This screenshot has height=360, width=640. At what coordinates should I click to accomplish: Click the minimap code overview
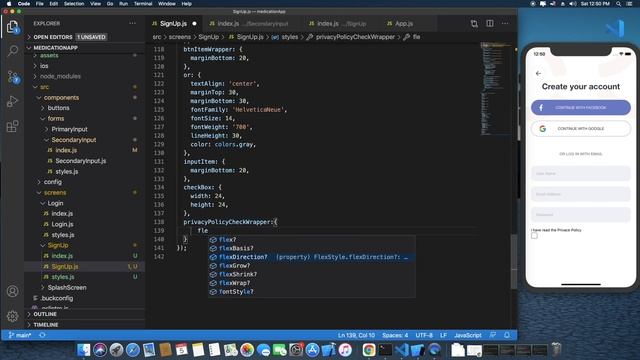tap(496, 90)
